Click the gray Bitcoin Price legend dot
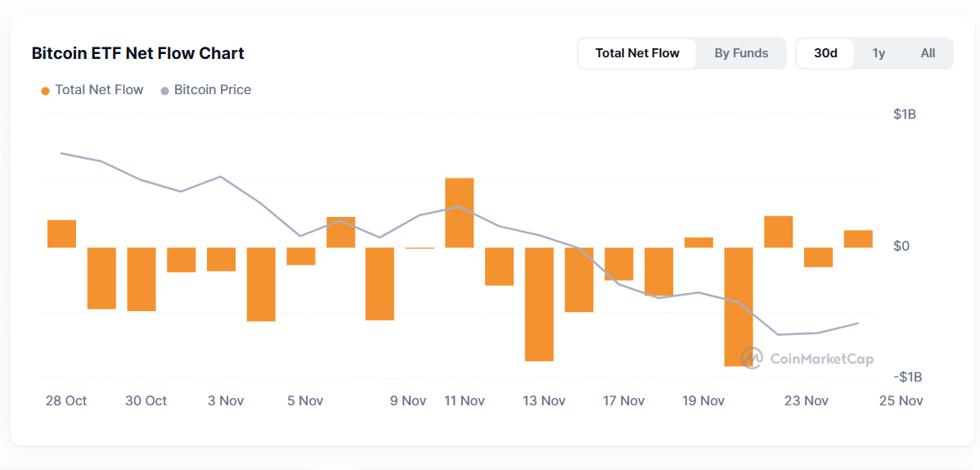Image resolution: width=980 pixels, height=470 pixels. (x=165, y=91)
